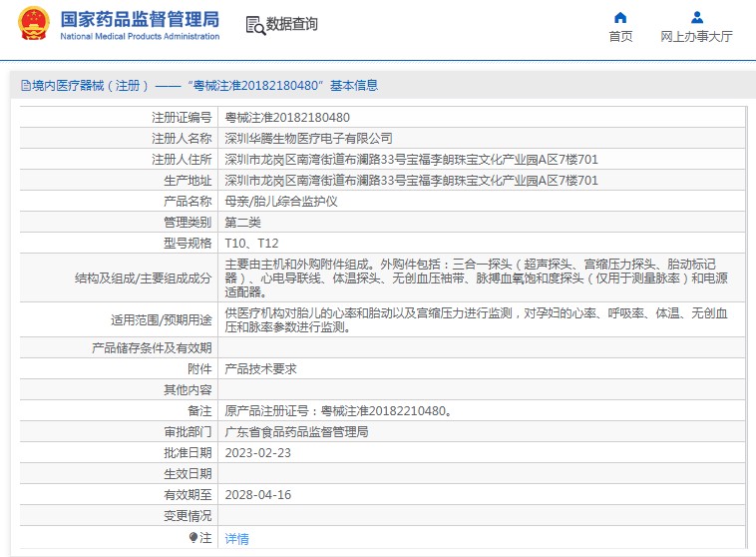Click the home icon above 首页
Screen dimensions: 756x557
(620, 18)
